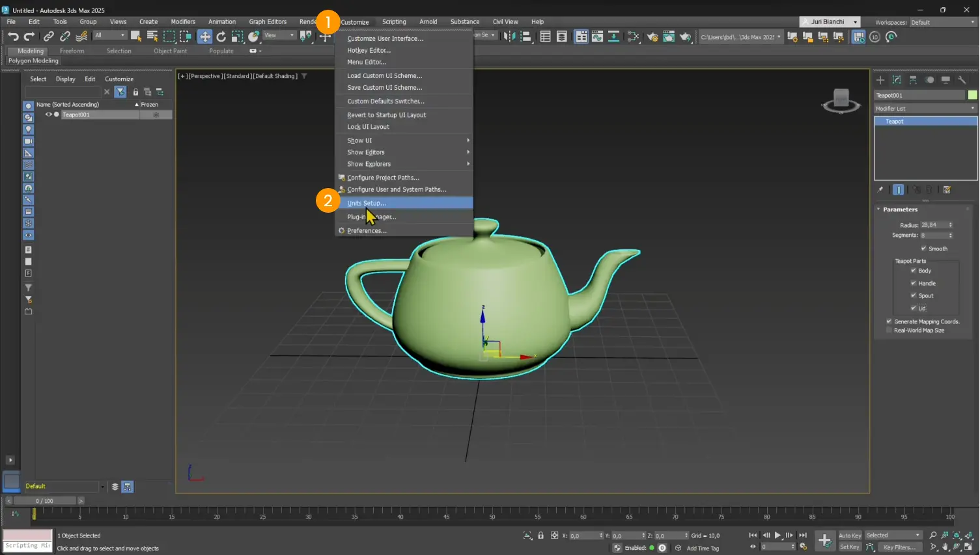Uncheck the Spout option under Teapot Parts
The height and width of the screenshot is (555, 980).
914,295
